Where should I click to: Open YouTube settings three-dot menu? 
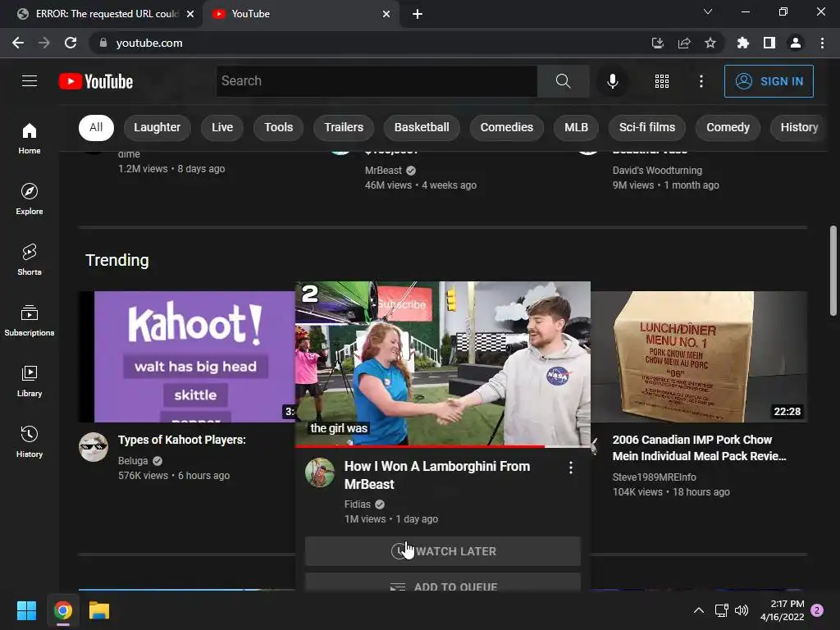[701, 81]
